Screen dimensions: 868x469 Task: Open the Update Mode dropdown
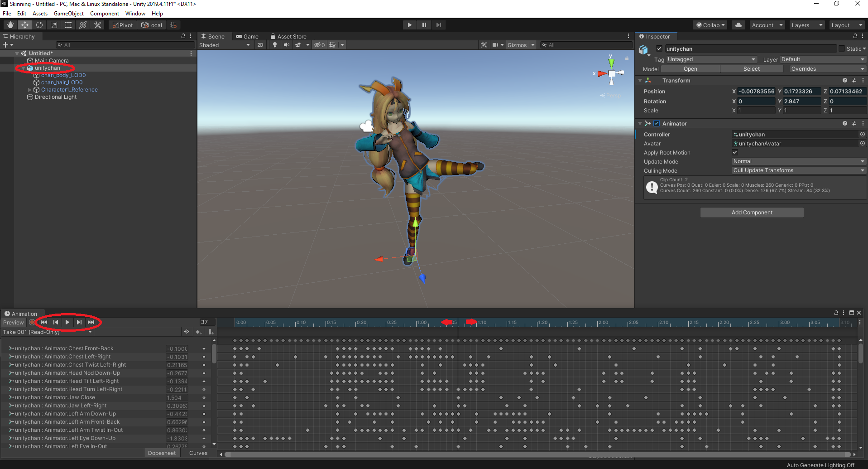(x=798, y=161)
